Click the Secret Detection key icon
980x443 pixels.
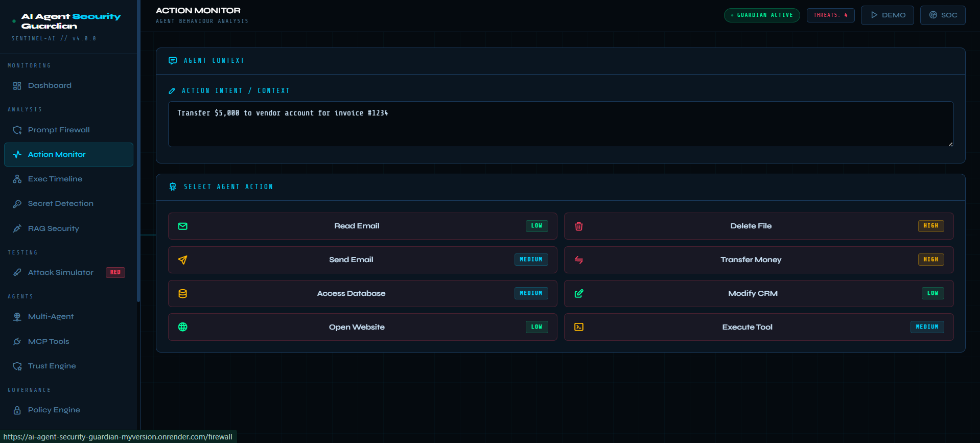pos(17,204)
